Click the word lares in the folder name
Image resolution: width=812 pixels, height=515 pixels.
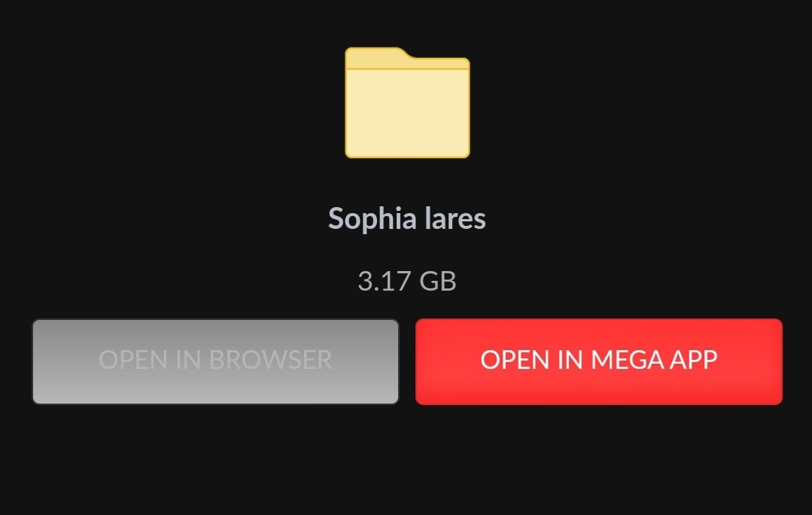pyautogui.click(x=455, y=218)
